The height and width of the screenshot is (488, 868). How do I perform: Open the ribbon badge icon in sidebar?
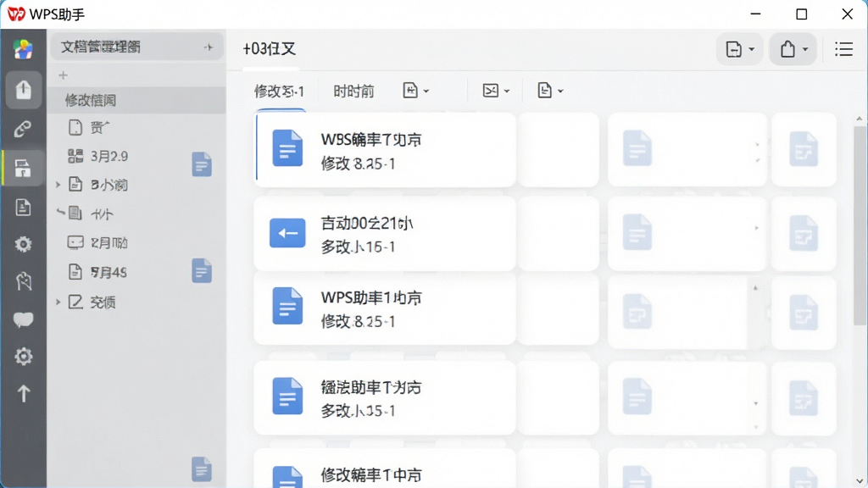(x=23, y=281)
